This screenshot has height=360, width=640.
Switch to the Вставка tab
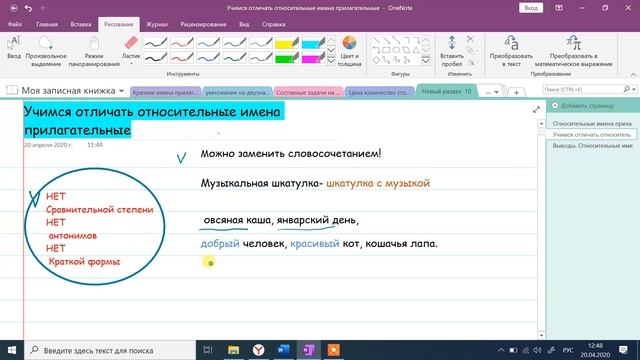[x=81, y=24]
